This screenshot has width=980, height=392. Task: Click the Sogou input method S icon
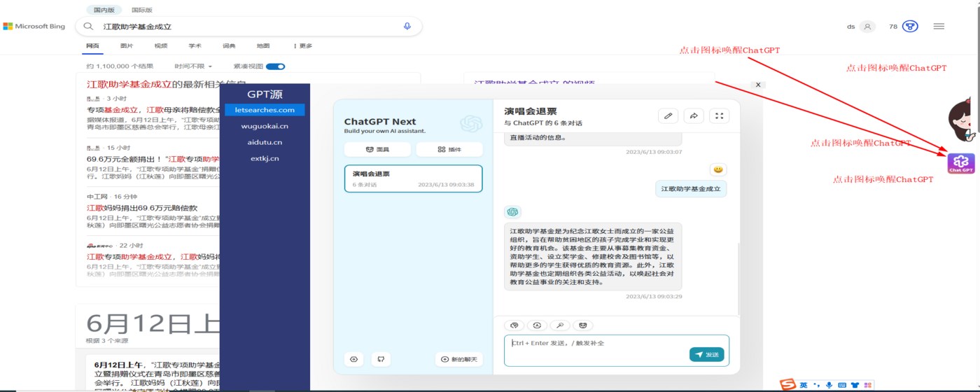pos(789,385)
